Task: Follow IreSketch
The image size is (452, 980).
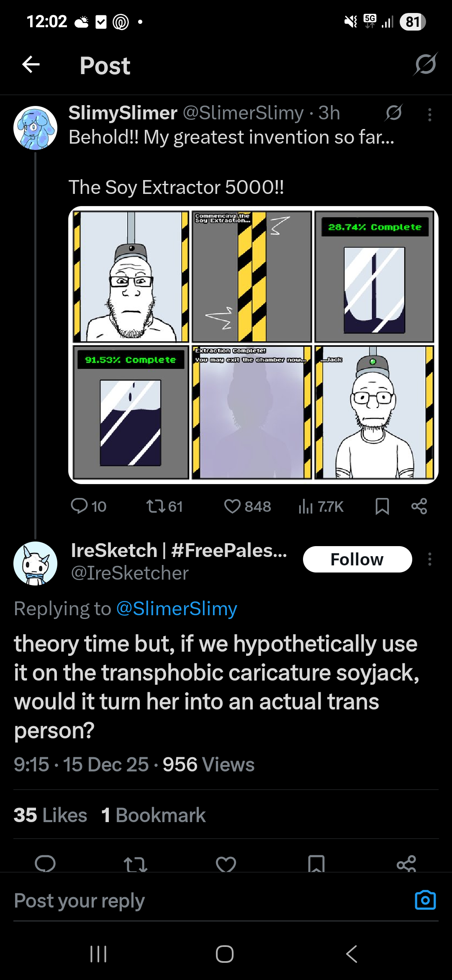Action: pos(357,560)
